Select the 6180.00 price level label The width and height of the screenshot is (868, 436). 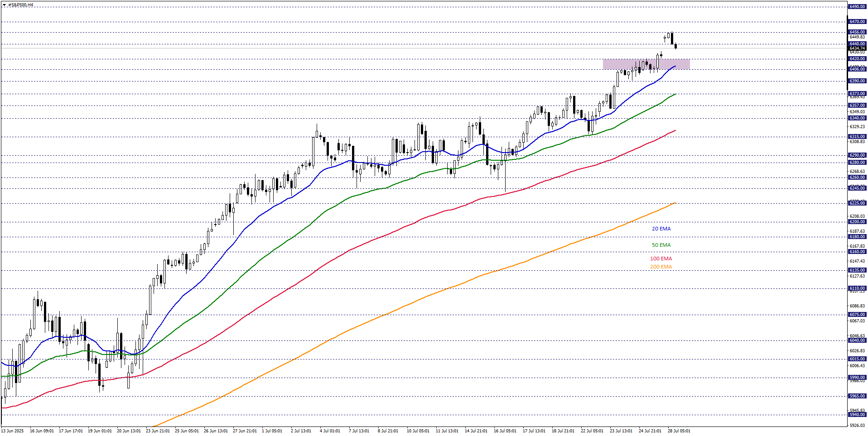pyautogui.click(x=857, y=237)
